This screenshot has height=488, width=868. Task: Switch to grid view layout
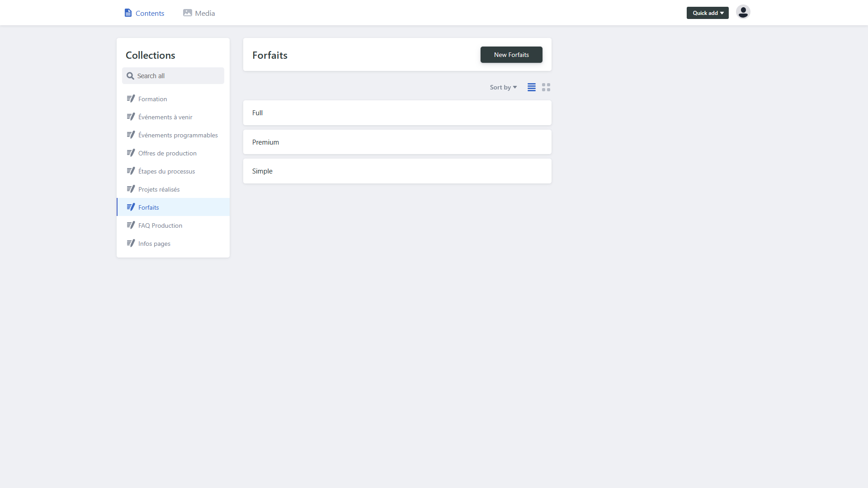(546, 87)
